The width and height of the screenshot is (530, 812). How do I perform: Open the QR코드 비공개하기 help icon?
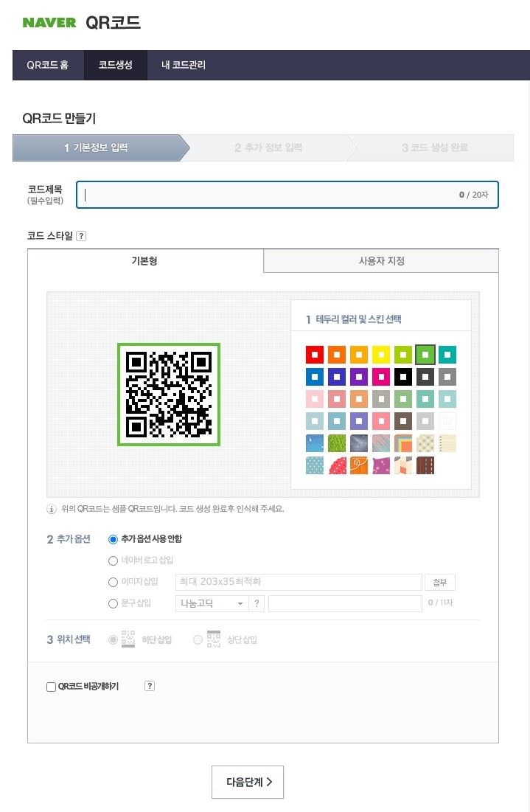pyautogui.click(x=150, y=686)
